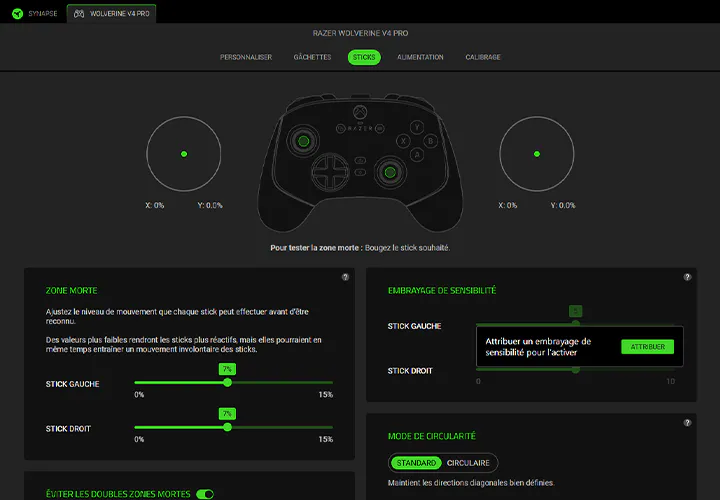Click the Stick Gauche sensitivity clutch slider

[575, 324]
